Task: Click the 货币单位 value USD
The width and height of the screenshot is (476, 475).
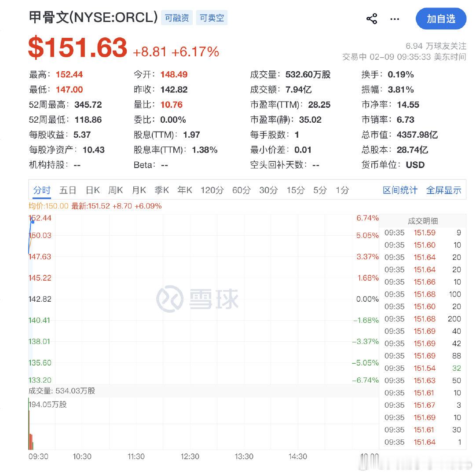Action: pos(415,165)
